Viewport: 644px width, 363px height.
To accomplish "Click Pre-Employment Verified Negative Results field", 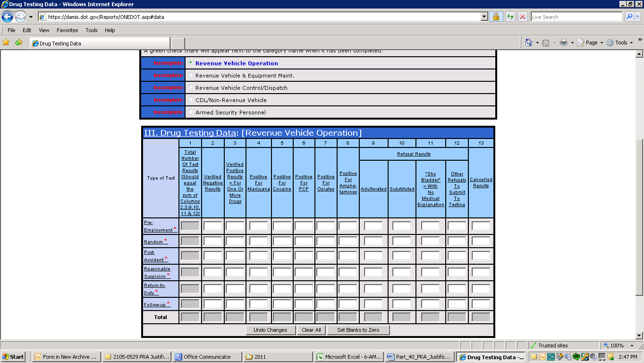I will [213, 226].
